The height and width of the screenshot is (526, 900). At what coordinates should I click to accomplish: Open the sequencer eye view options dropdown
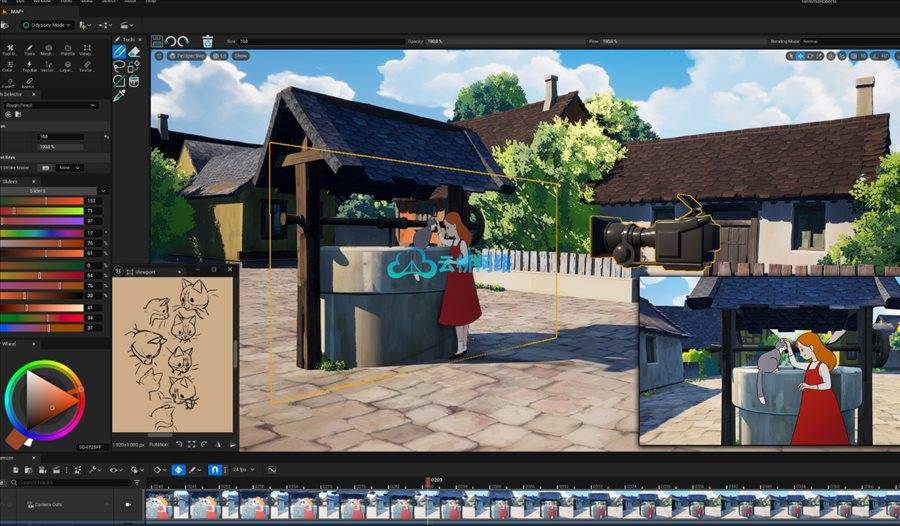click(x=116, y=470)
